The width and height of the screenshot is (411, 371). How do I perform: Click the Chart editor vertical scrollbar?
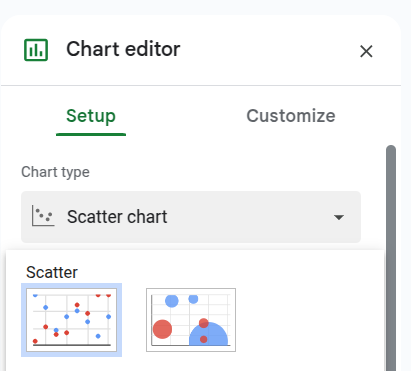391,258
